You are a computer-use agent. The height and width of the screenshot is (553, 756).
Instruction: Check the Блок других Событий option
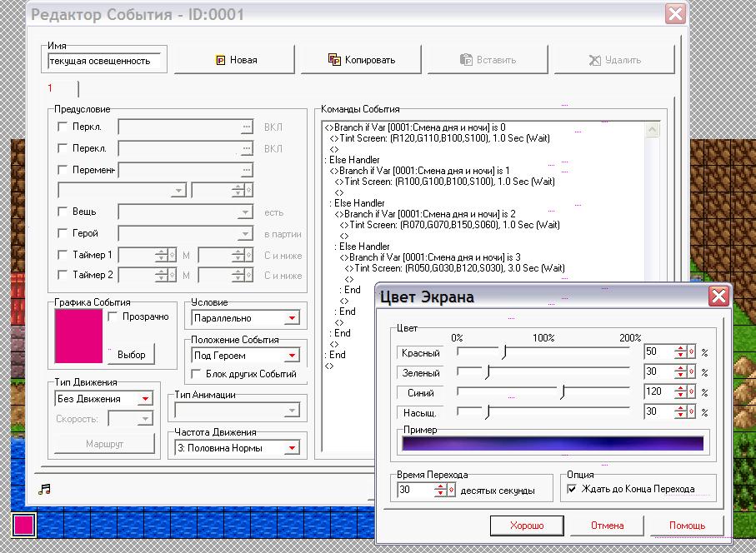[x=198, y=375]
